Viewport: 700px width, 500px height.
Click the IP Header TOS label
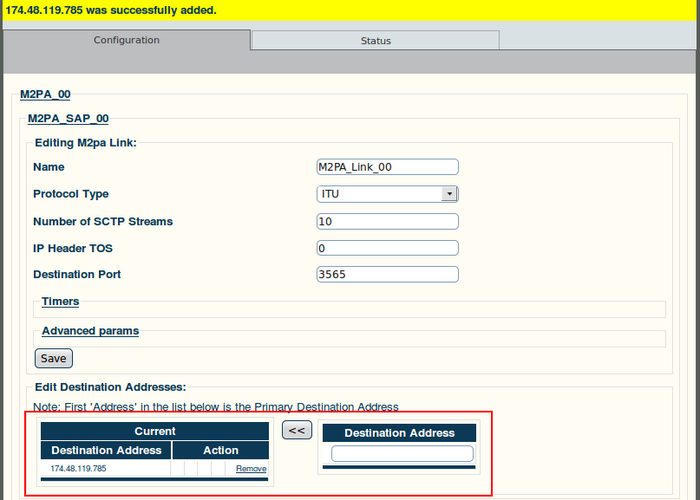(73, 248)
